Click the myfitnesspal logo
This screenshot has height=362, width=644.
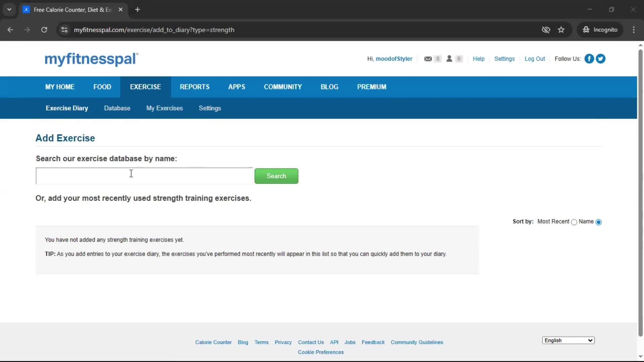tap(91, 59)
